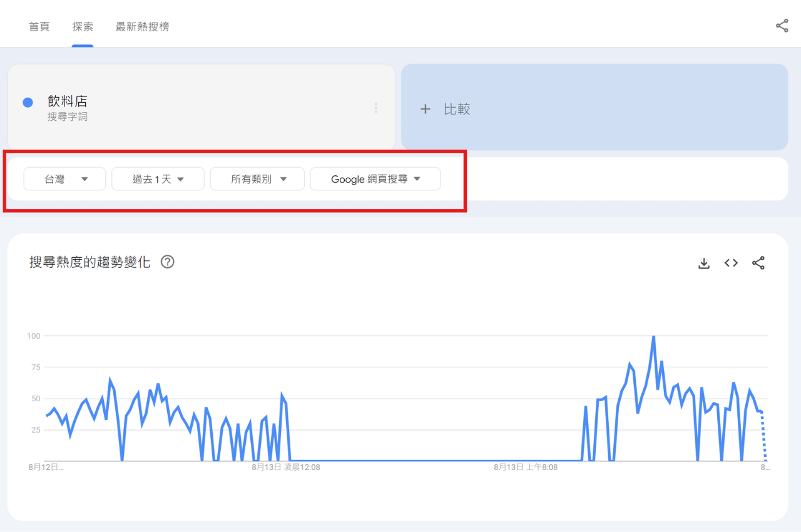
Task: Share the trend chart via share icon
Action: pyautogui.click(x=758, y=263)
